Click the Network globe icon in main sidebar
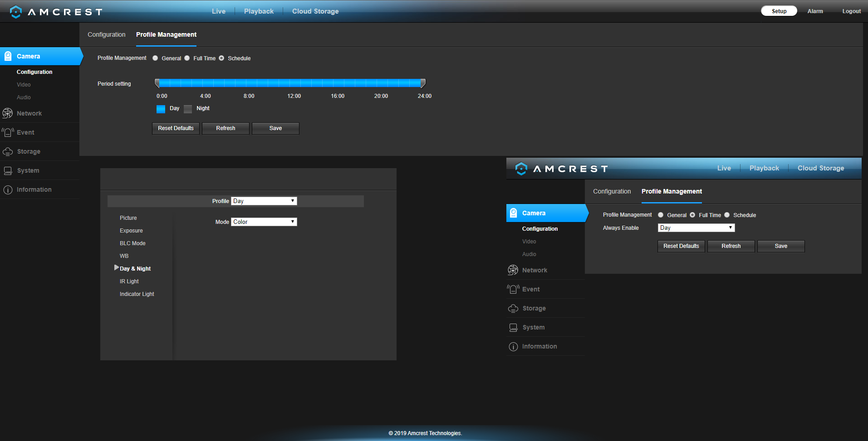The height and width of the screenshot is (441, 868). [x=8, y=113]
